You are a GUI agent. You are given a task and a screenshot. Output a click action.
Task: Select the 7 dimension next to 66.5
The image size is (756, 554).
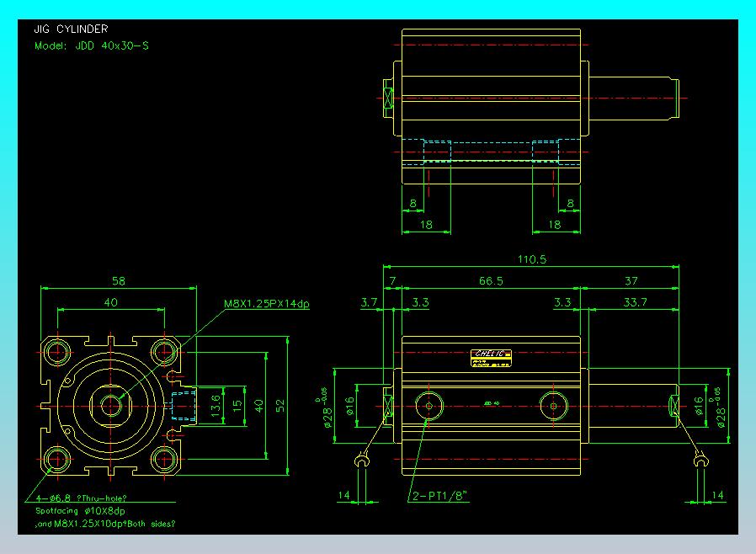tap(392, 281)
